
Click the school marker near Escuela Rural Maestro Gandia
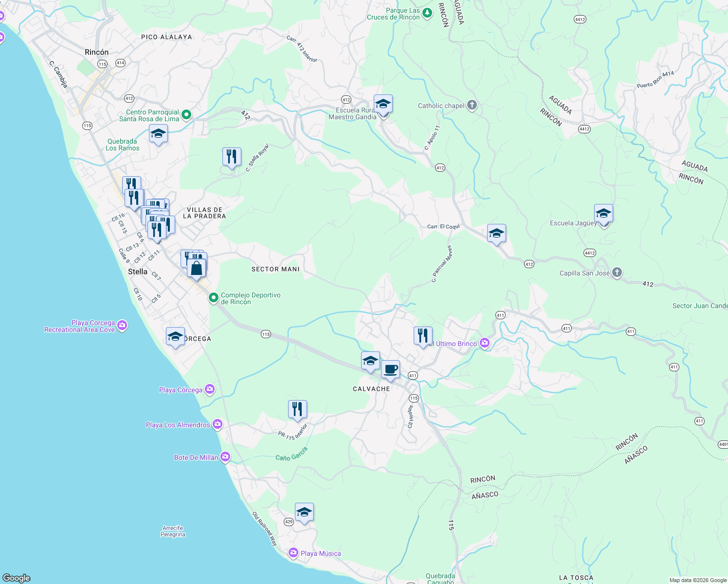click(x=383, y=104)
